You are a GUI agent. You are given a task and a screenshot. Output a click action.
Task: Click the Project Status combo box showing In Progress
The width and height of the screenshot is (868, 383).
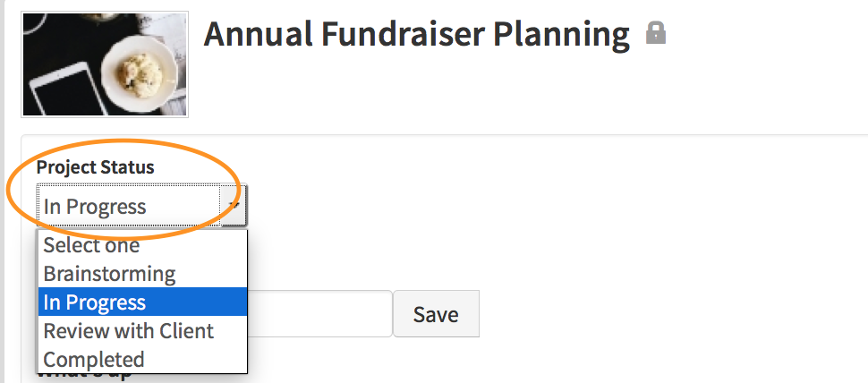tap(130, 207)
